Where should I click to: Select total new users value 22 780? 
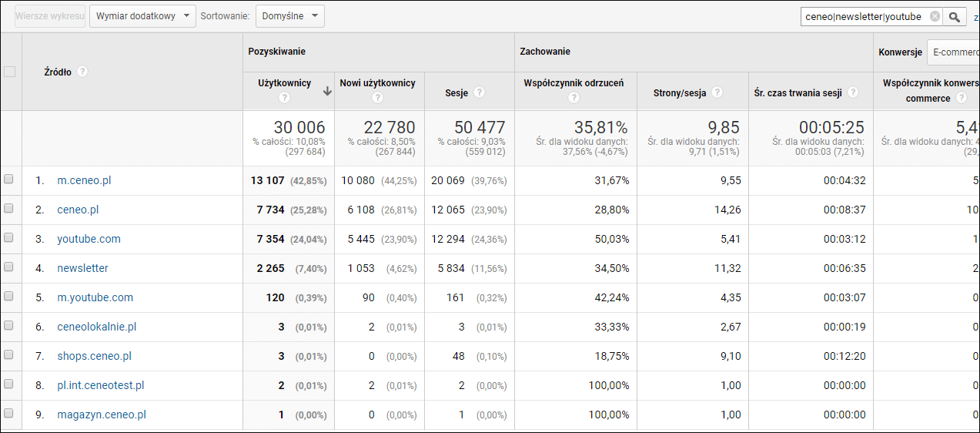389,127
